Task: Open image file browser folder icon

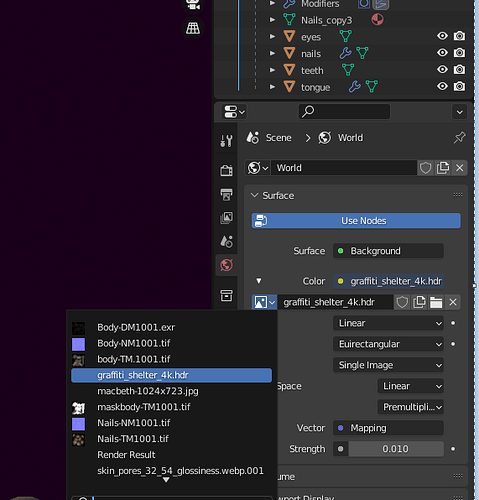Action: click(436, 302)
